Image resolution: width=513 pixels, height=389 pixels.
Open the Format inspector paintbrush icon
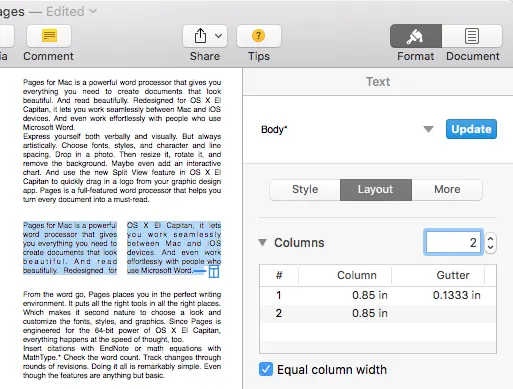[x=416, y=36]
